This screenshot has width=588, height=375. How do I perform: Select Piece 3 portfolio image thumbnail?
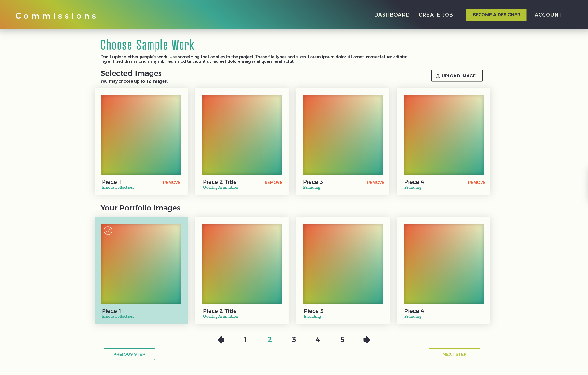point(343,264)
